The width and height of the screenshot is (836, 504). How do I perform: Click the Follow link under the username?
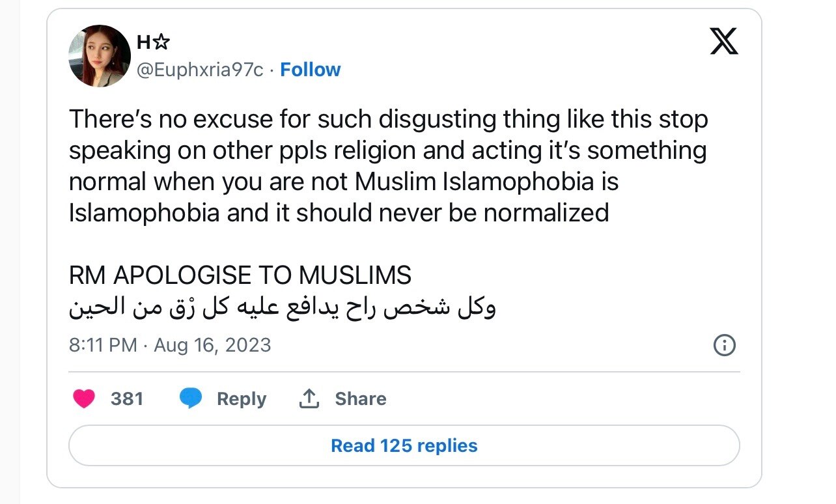[x=311, y=69]
